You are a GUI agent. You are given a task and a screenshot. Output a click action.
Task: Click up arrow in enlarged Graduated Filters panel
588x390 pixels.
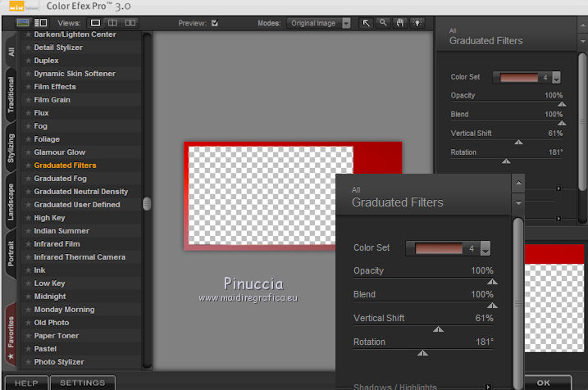(x=518, y=183)
